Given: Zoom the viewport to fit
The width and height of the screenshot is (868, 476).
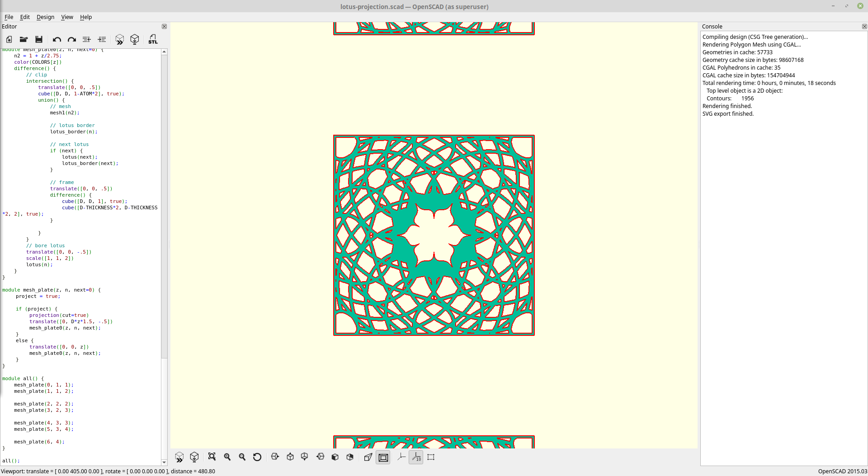Looking at the screenshot, I should [212, 457].
